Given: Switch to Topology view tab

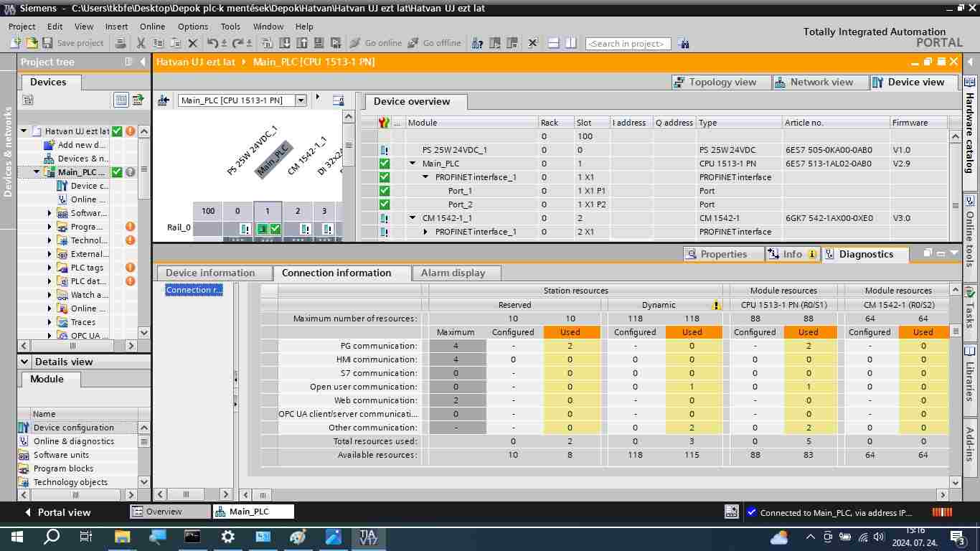Looking at the screenshot, I should (721, 82).
